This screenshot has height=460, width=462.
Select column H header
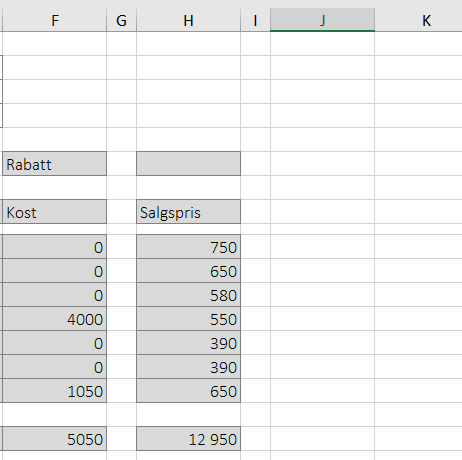click(188, 20)
